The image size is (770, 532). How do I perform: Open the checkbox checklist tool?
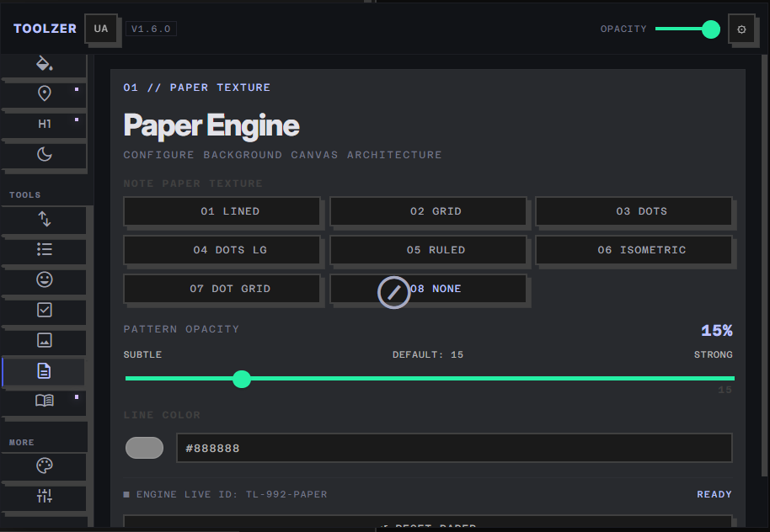(x=44, y=310)
